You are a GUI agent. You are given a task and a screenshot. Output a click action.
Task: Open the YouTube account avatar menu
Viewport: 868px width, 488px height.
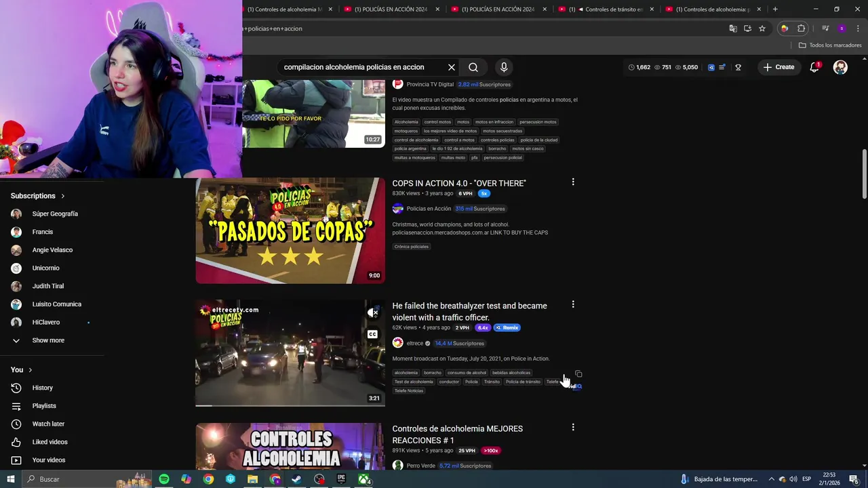click(840, 67)
